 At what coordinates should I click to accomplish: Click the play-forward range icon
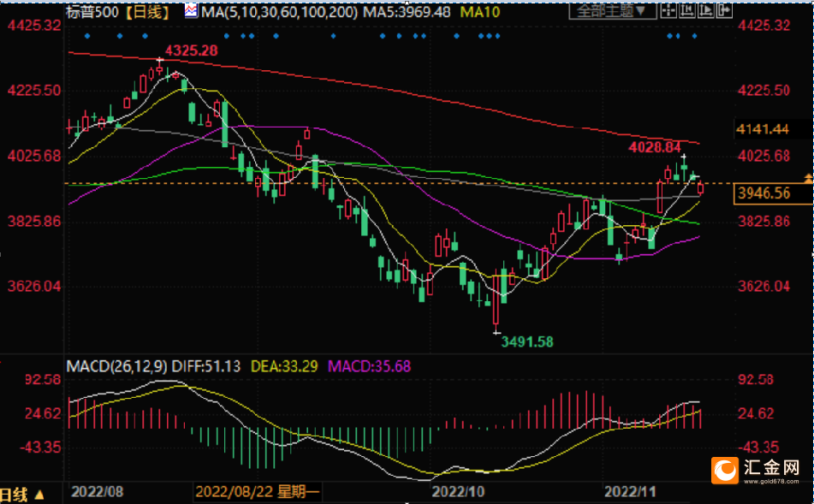pos(705,10)
